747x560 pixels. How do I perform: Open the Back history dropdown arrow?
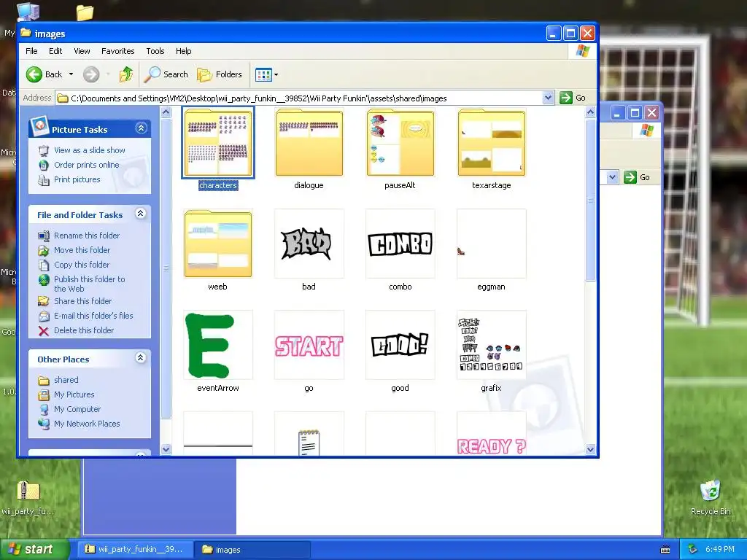tap(71, 74)
